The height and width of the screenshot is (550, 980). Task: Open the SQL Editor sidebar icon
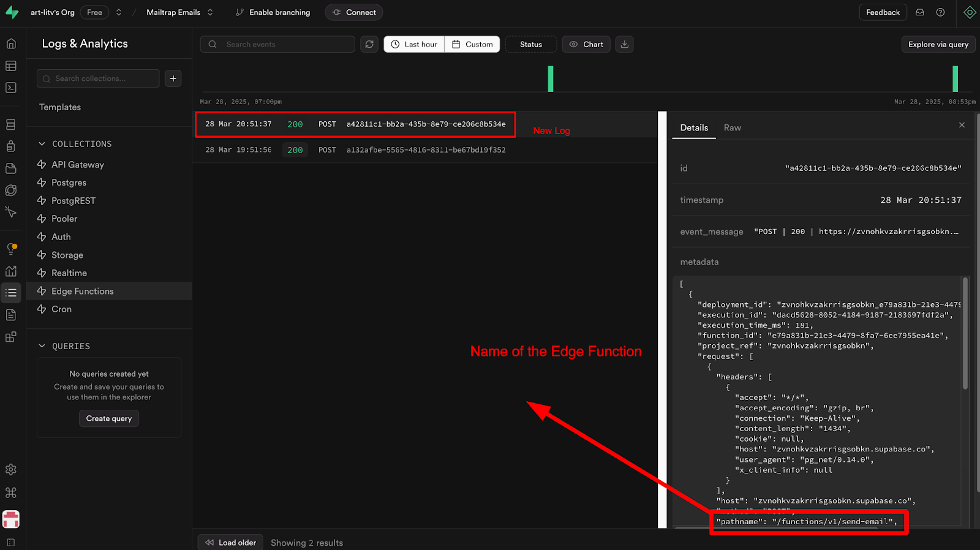[x=11, y=88]
